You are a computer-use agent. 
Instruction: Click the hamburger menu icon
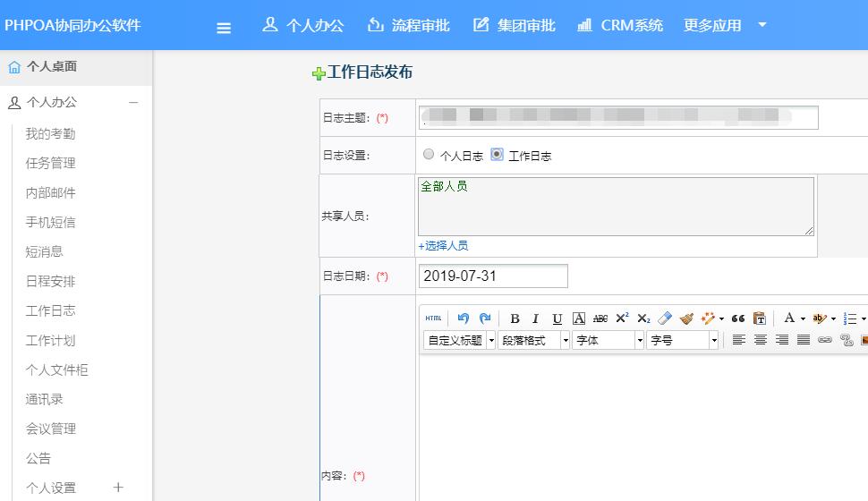224,28
